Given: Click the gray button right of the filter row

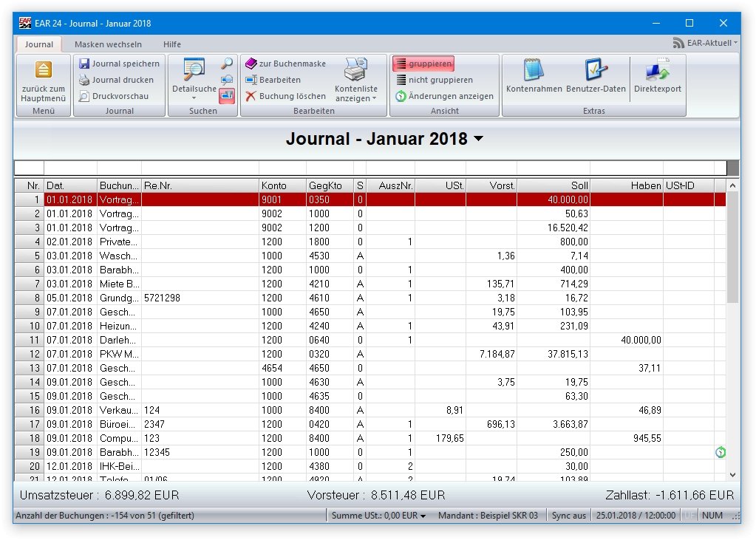Looking at the screenshot, I should coord(732,168).
